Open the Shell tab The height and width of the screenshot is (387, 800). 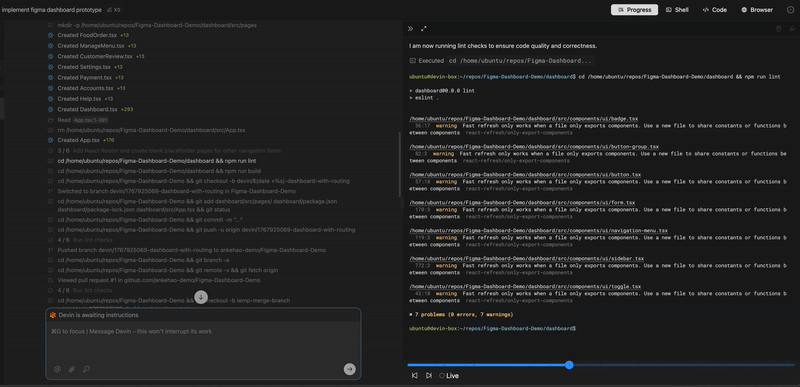[x=677, y=10]
